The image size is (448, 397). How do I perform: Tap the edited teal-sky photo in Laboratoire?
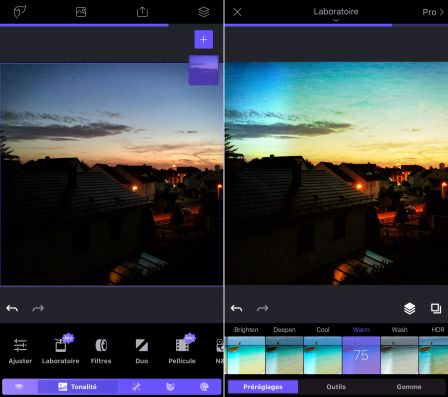336,173
